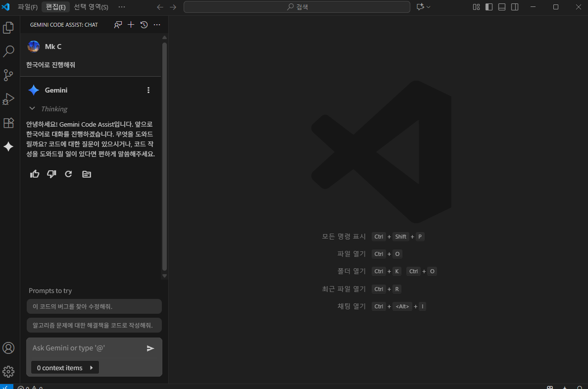Click the 'Prompts to try' heading
Screen dimensions: 588x389
(x=50, y=291)
